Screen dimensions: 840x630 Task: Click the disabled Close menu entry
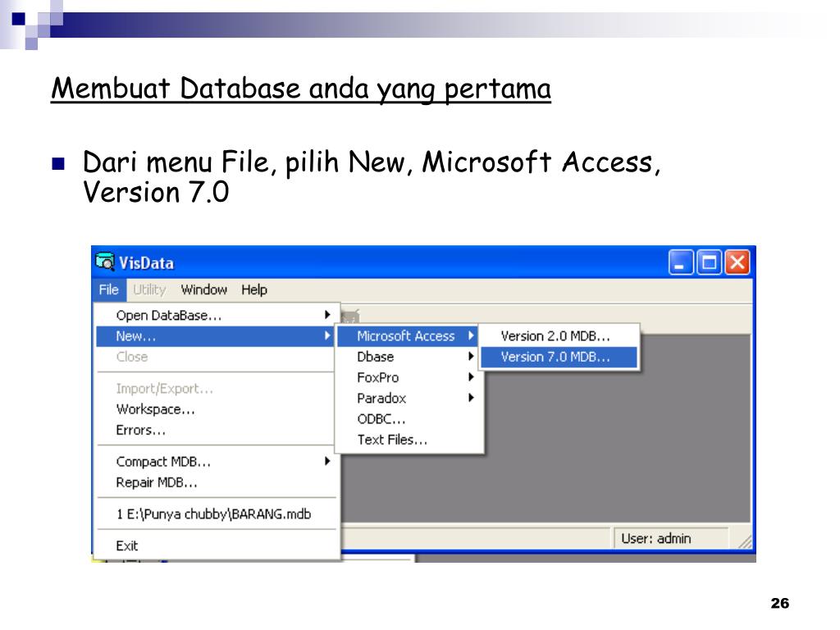point(216,357)
